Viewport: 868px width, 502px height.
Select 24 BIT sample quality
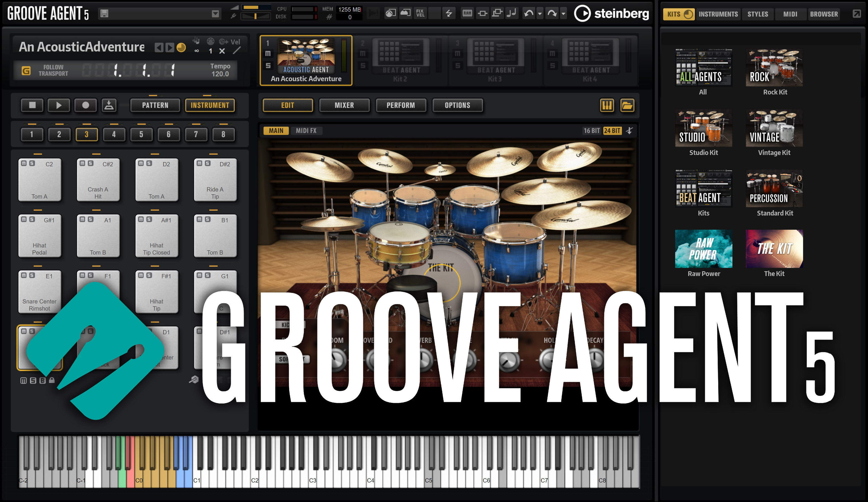pyautogui.click(x=612, y=131)
